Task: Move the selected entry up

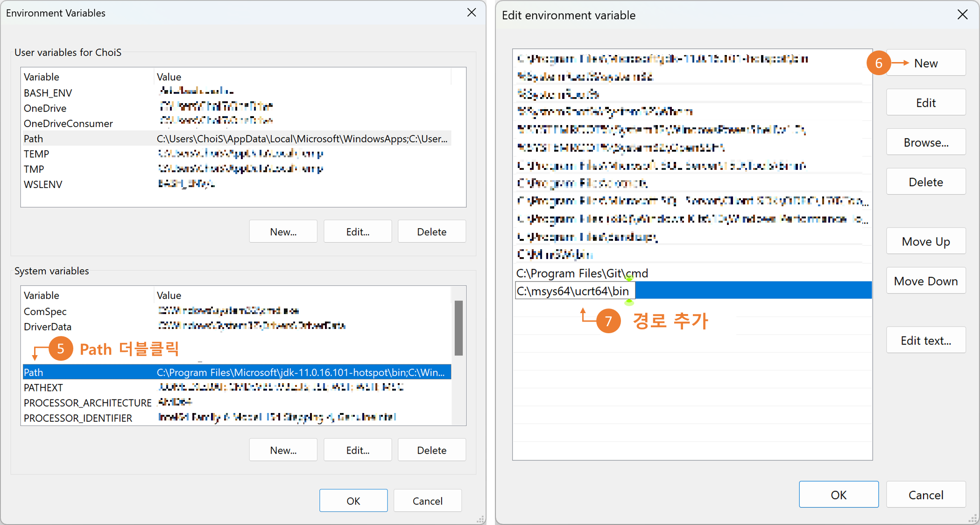Action: coord(925,241)
